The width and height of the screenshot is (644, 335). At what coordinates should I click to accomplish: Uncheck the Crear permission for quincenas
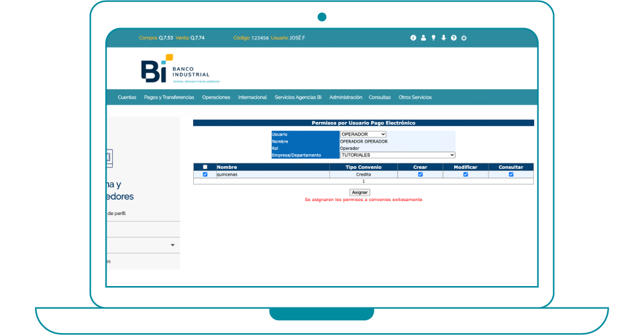pyautogui.click(x=421, y=174)
